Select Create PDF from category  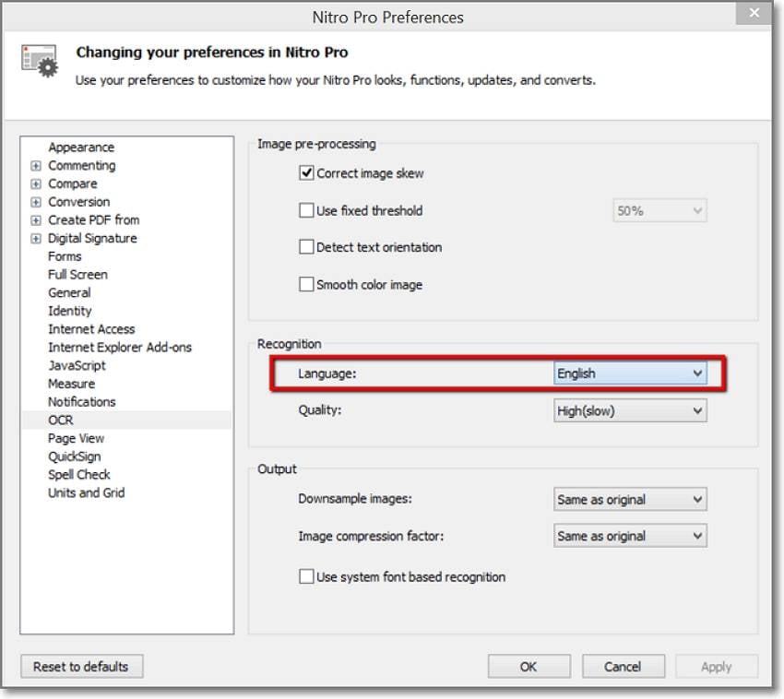coord(93,220)
